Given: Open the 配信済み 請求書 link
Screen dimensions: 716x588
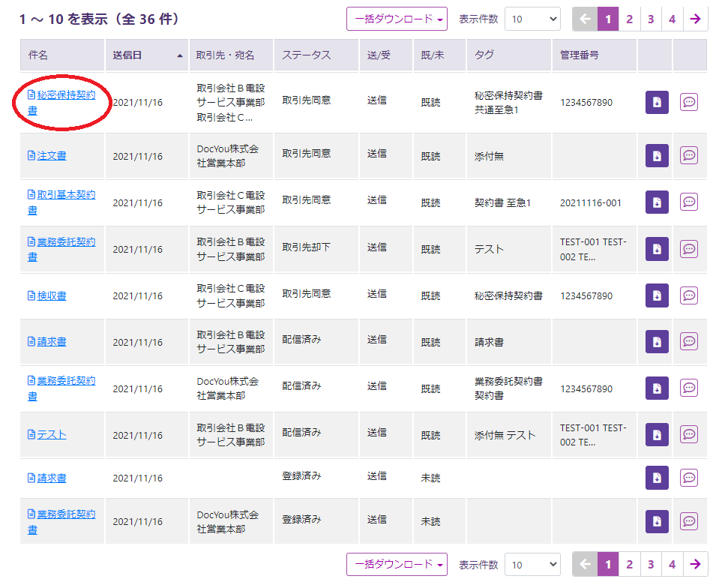Looking at the screenshot, I should point(47,341).
